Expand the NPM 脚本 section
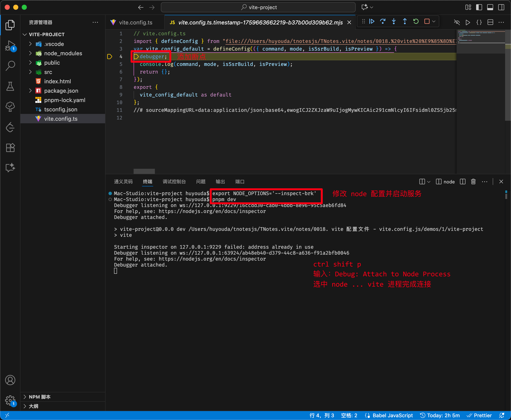 click(x=40, y=397)
